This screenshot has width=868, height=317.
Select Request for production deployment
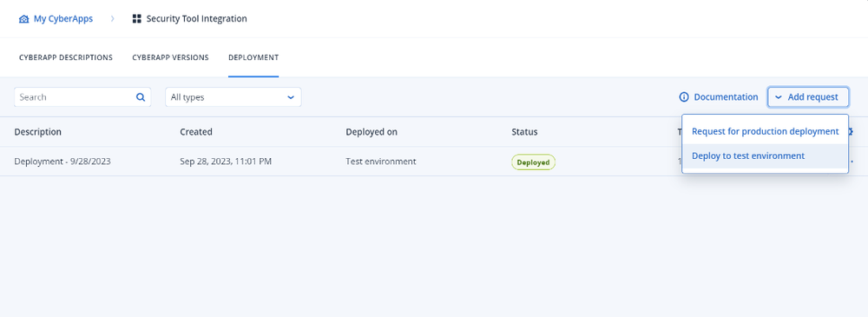pos(765,131)
